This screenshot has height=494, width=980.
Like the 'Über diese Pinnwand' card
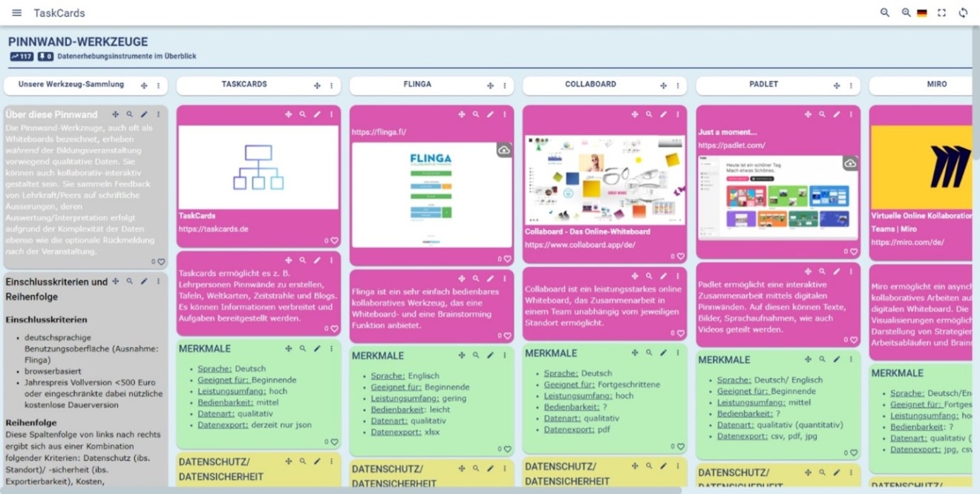[x=161, y=262]
